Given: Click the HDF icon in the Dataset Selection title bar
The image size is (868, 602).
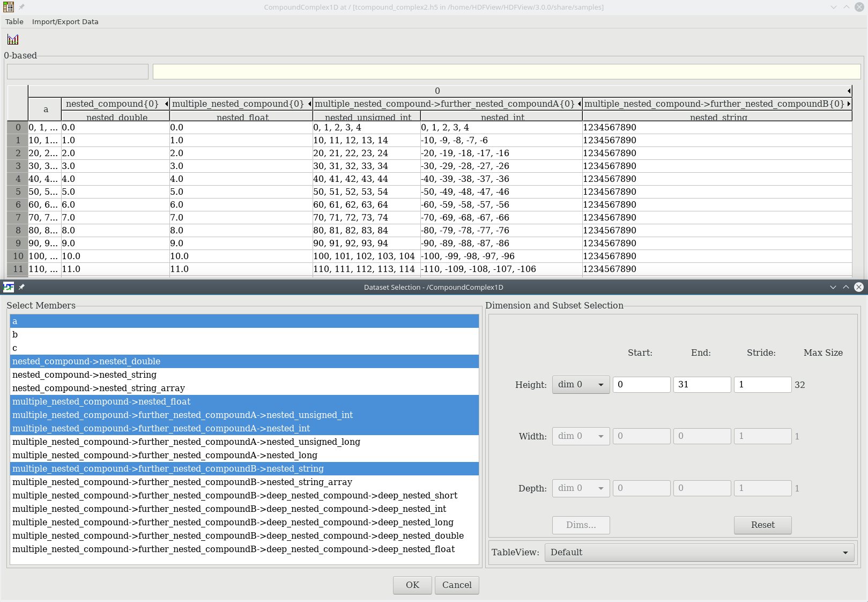Looking at the screenshot, I should pyautogui.click(x=9, y=287).
